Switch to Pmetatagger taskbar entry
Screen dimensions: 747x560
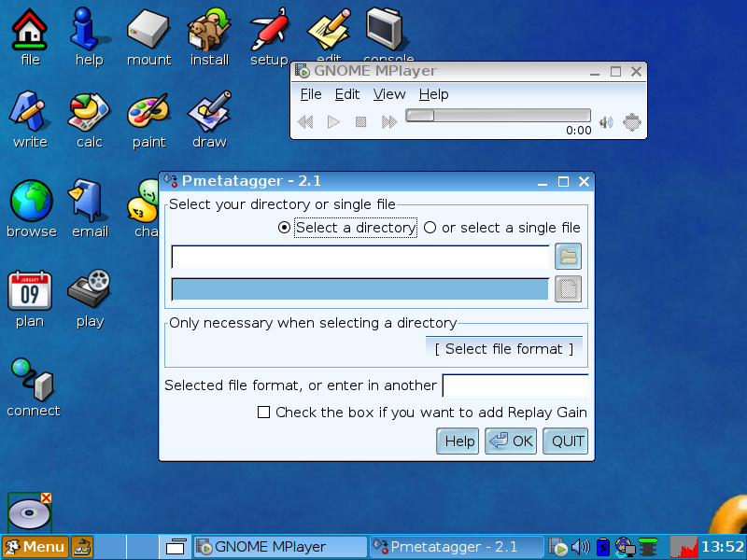[457, 547]
